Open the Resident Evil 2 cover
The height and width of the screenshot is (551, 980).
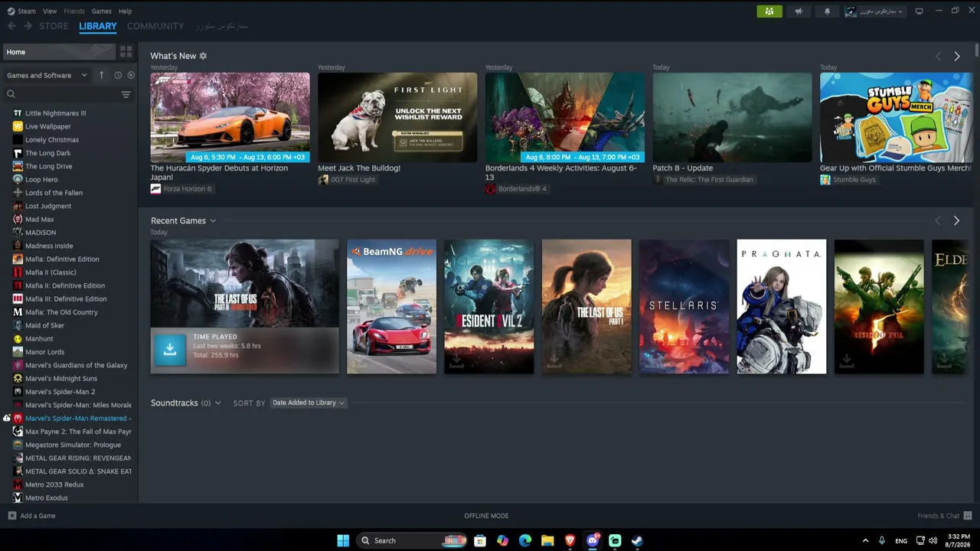(488, 307)
